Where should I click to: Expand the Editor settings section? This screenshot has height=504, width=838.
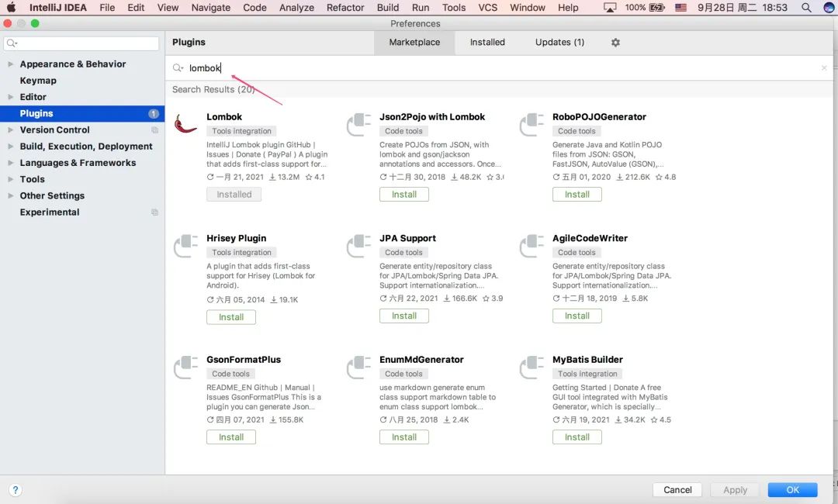[x=10, y=97]
